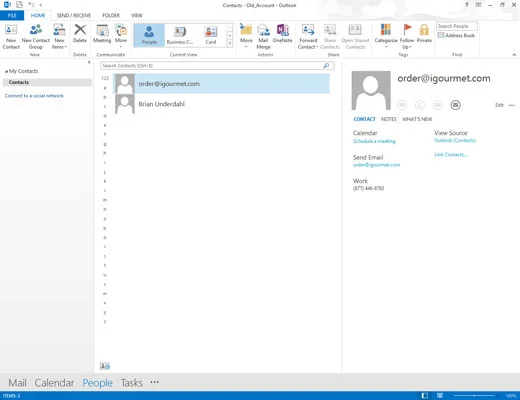Open the Mail Merge tool
Screen dimensions: 520x400
click(x=263, y=37)
